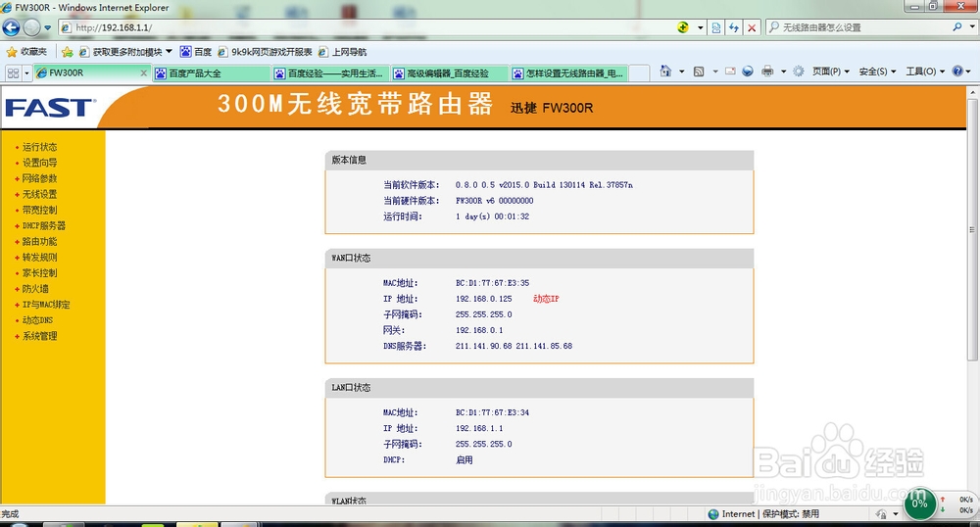Viewport: 980px width, 527px height.
Task: Open the tab list dropdown arrow
Action: [26, 73]
